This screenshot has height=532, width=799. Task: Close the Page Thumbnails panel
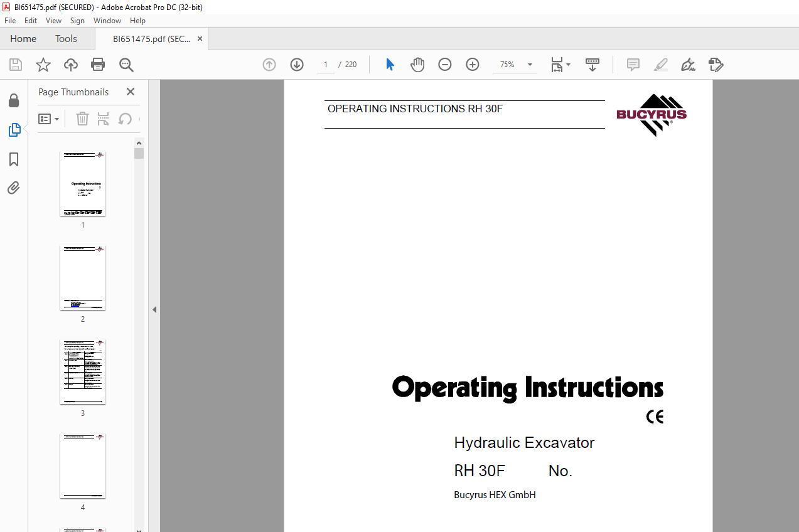point(131,92)
